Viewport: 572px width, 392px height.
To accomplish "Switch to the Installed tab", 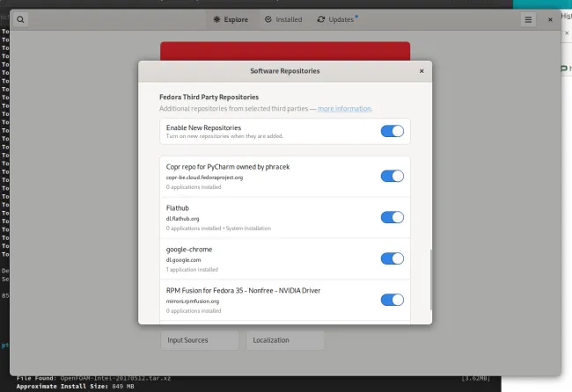I will coord(283,19).
